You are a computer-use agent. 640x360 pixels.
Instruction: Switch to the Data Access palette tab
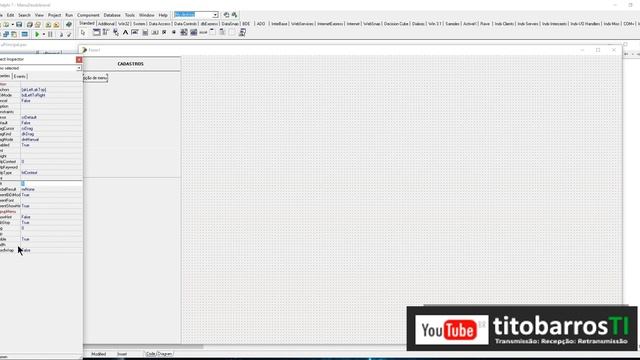159,24
